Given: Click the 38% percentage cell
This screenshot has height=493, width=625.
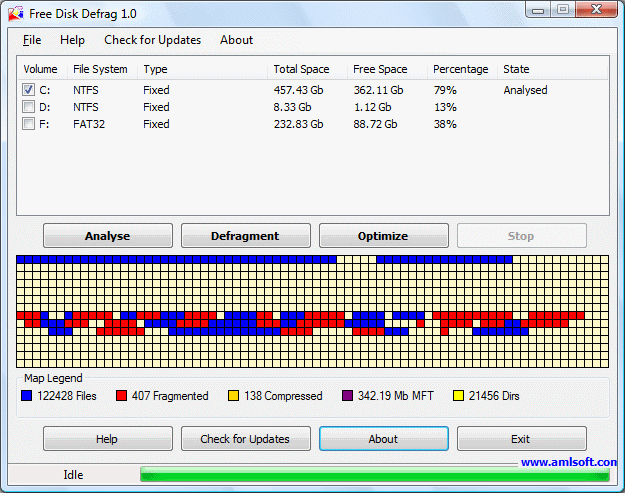Looking at the screenshot, I should point(445,124).
